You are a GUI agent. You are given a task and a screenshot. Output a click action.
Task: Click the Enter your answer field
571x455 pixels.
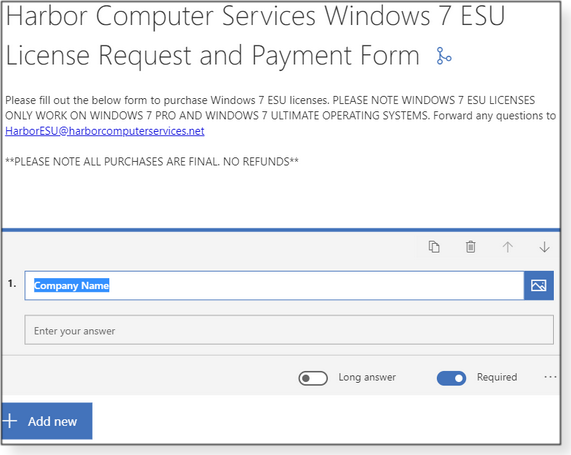[289, 330]
